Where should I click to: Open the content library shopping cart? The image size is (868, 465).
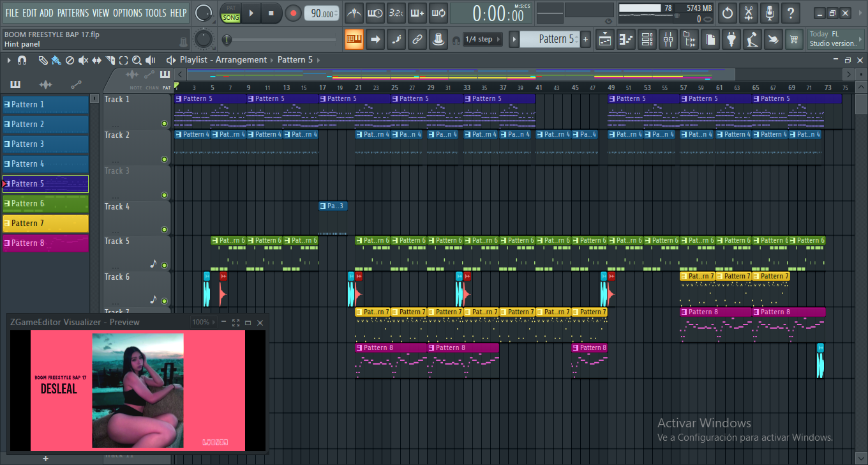(x=794, y=40)
